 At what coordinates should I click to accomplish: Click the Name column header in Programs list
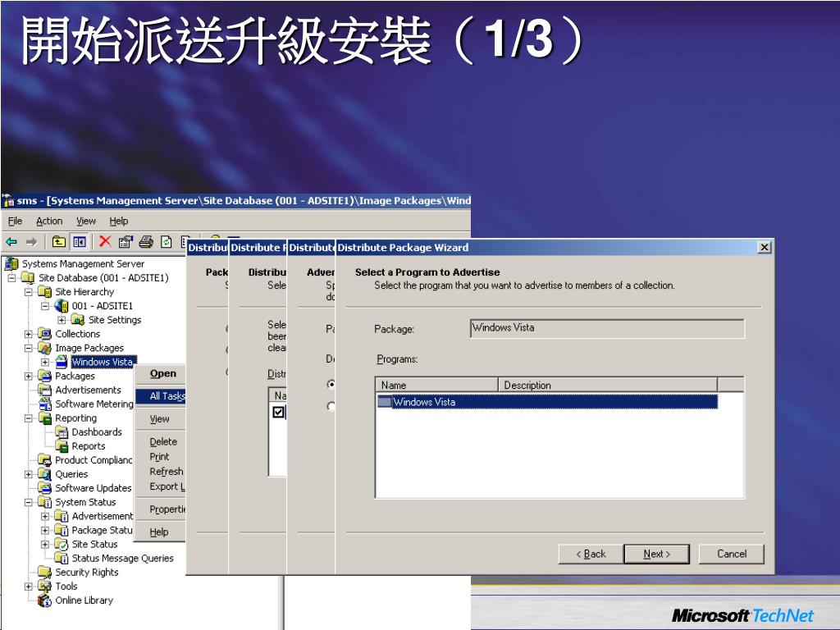pyautogui.click(x=437, y=386)
